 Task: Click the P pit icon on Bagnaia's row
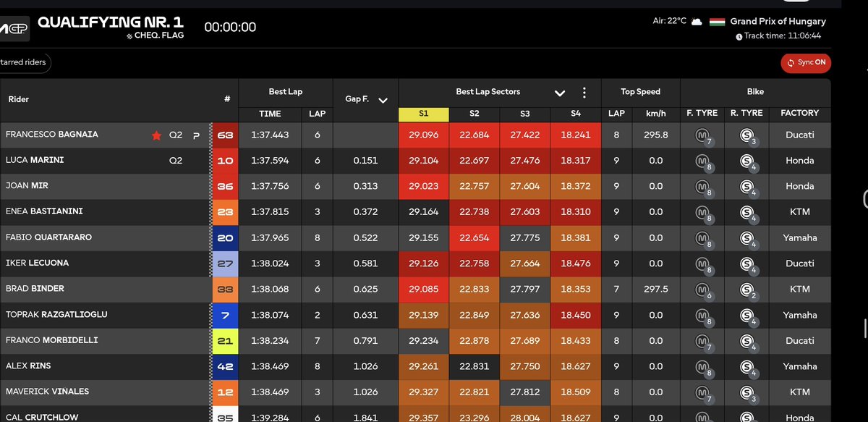(195, 135)
